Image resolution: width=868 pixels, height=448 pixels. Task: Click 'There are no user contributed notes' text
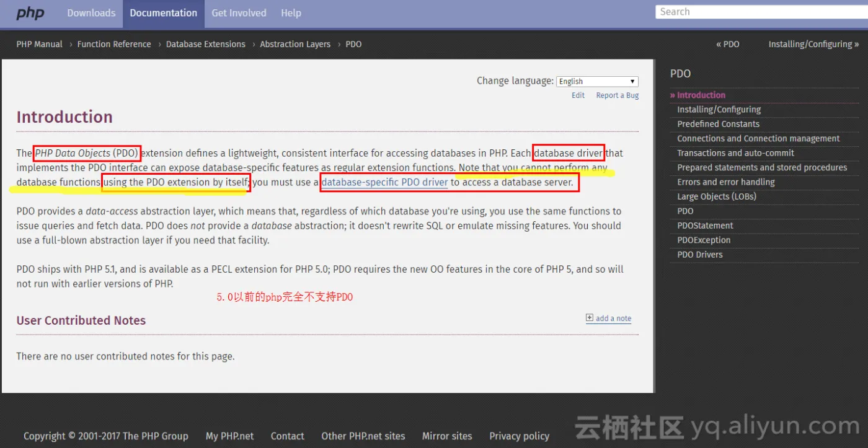(x=126, y=356)
